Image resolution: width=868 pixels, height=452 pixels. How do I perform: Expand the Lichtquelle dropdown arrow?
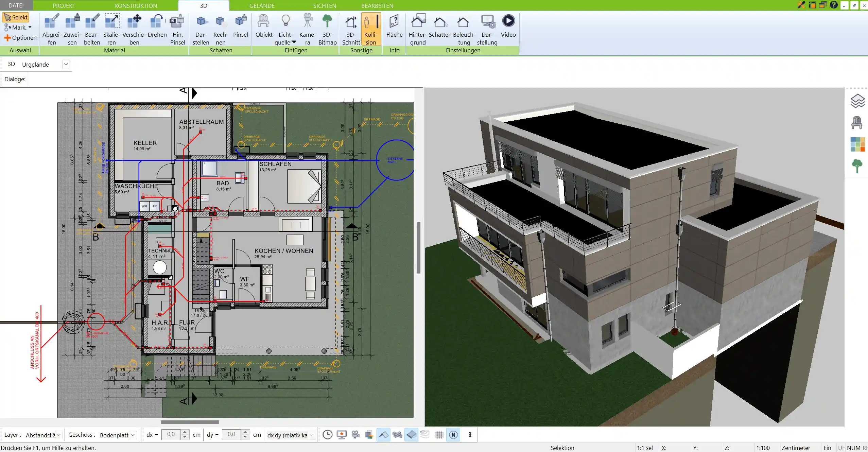tap(294, 42)
